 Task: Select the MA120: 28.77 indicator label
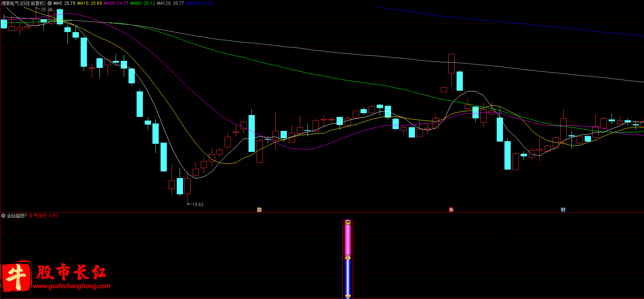click(x=170, y=3)
